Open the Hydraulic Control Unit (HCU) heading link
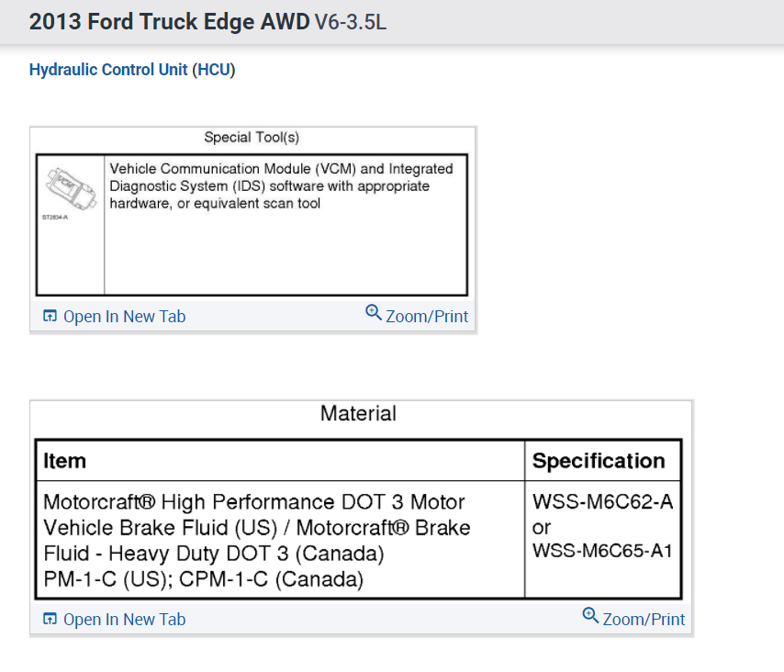 coord(132,70)
